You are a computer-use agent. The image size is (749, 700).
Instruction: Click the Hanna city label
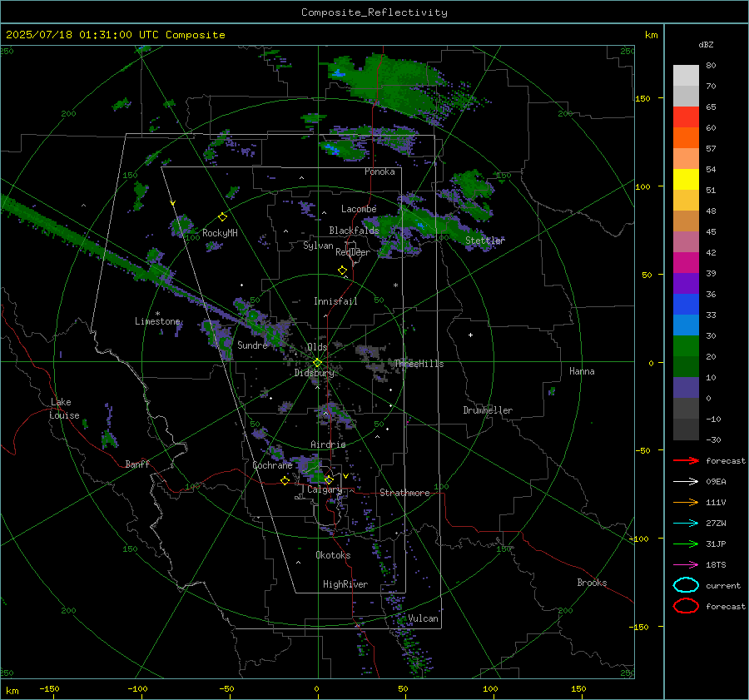pyautogui.click(x=582, y=371)
